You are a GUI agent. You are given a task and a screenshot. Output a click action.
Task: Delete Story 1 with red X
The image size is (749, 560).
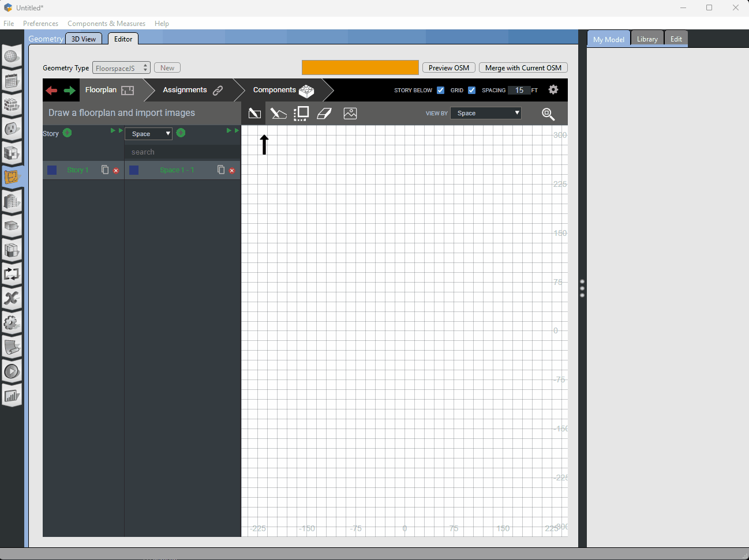coord(116,171)
